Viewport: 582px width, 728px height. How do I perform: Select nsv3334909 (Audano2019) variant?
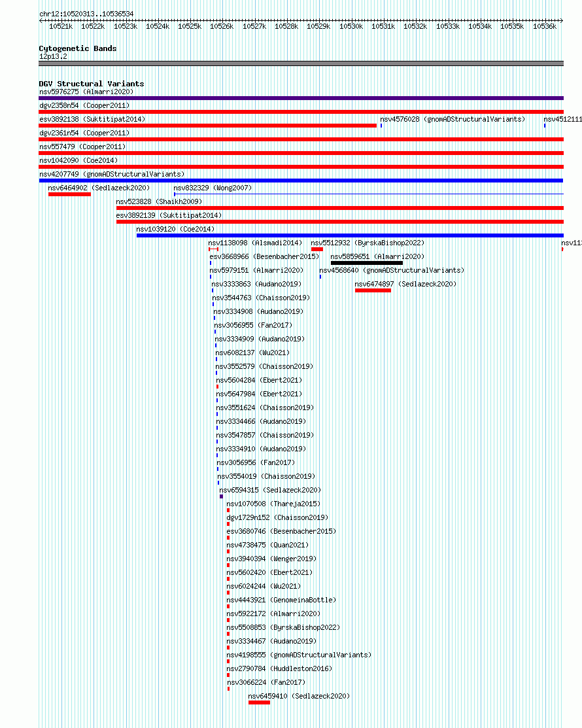(x=260, y=339)
